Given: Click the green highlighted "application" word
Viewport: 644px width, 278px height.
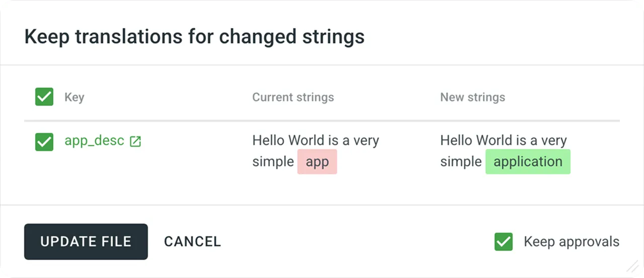Looking at the screenshot, I should [528, 162].
